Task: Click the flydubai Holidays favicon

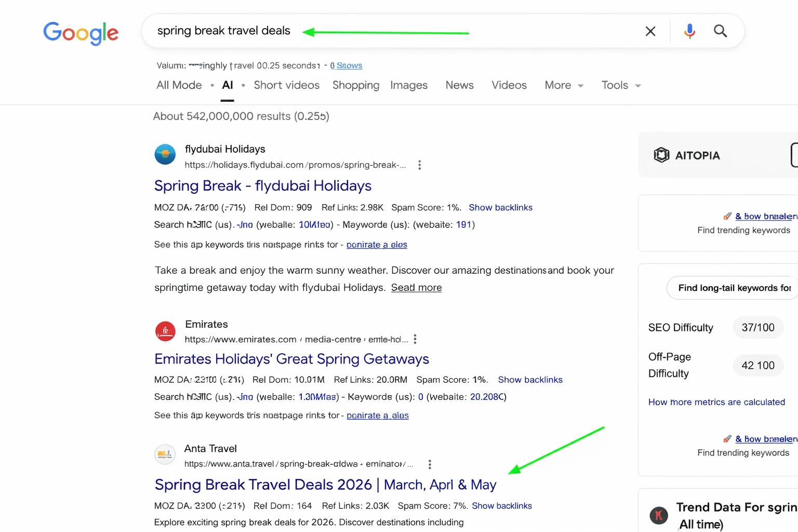Action: point(165,154)
